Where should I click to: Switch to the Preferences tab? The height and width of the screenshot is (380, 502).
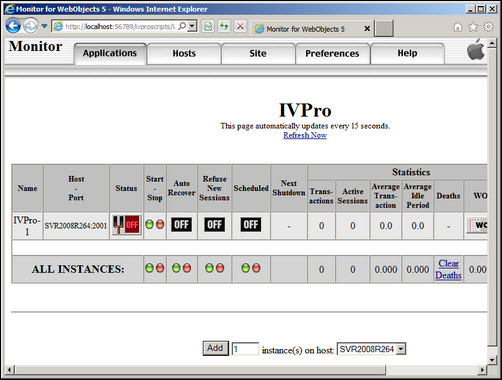[x=332, y=53]
